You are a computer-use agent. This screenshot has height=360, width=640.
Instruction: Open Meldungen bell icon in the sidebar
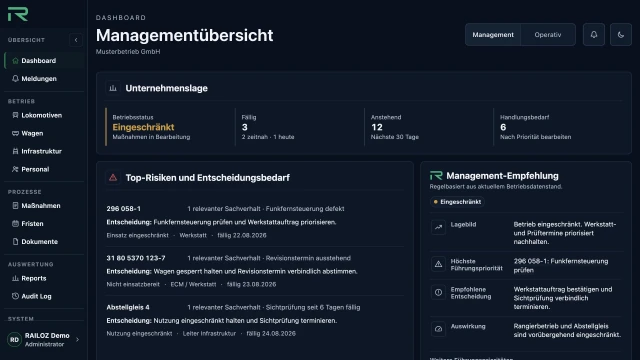click(x=15, y=79)
